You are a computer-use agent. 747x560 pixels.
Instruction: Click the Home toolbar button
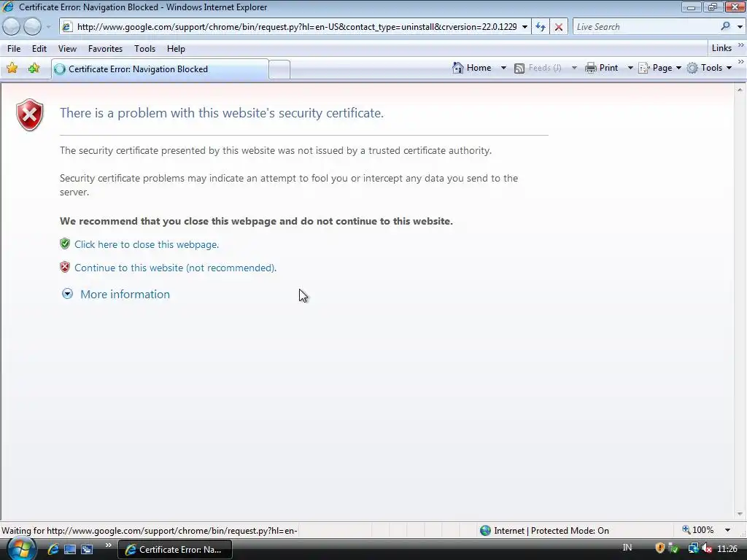pyautogui.click(x=472, y=68)
